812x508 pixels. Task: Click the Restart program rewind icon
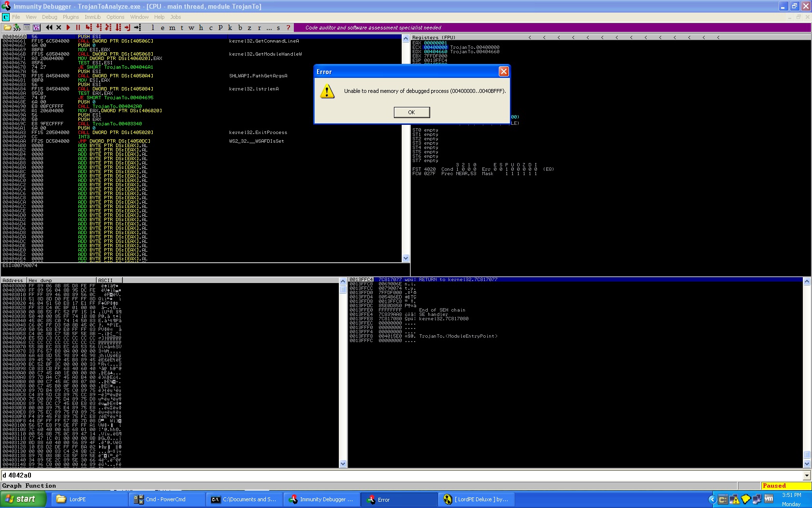pos(49,28)
